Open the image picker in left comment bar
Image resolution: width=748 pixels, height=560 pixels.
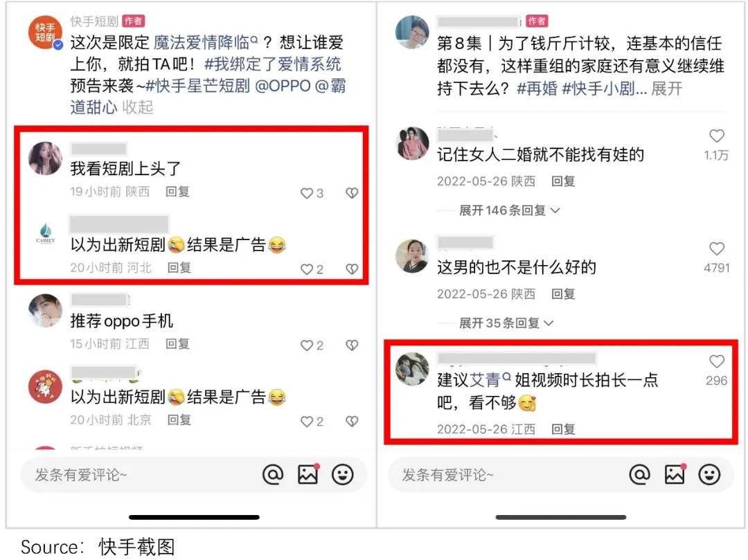click(x=308, y=474)
